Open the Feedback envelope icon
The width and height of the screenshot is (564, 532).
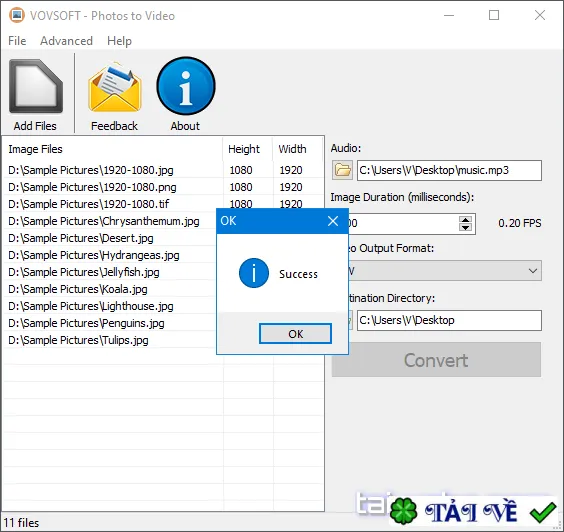coord(115,87)
